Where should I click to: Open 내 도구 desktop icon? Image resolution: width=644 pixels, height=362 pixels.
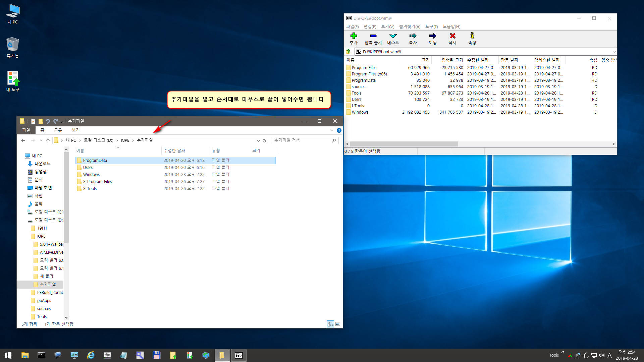pos(13,81)
